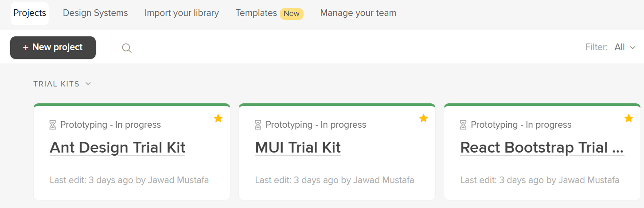This screenshot has height=208, width=644.
Task: Click hourglass status icon on MUI card
Action: click(258, 125)
